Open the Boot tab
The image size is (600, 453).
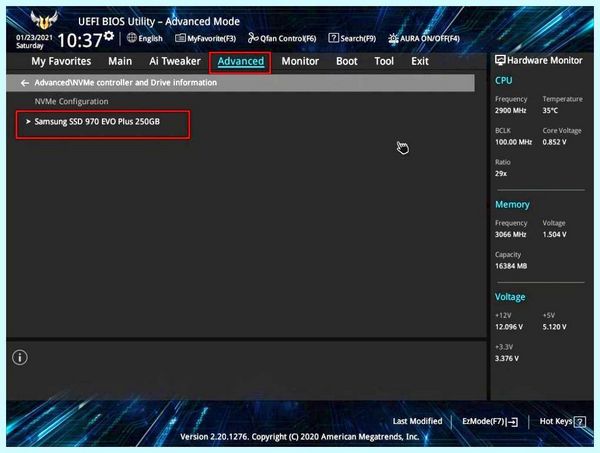coord(347,61)
